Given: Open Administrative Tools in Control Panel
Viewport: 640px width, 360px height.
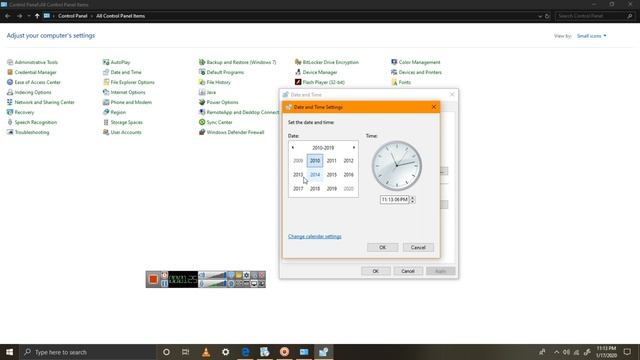Looking at the screenshot, I should coord(32,62).
